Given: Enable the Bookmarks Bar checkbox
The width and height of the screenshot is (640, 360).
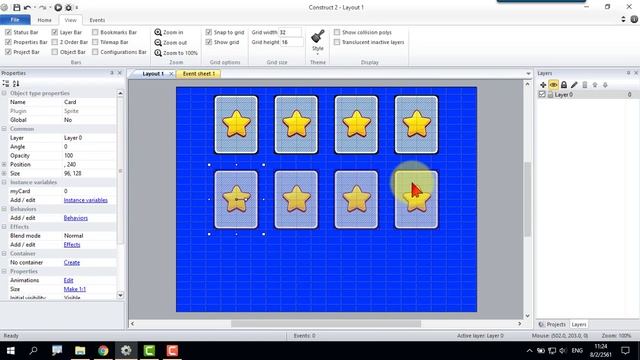Looking at the screenshot, I should [x=95, y=32].
